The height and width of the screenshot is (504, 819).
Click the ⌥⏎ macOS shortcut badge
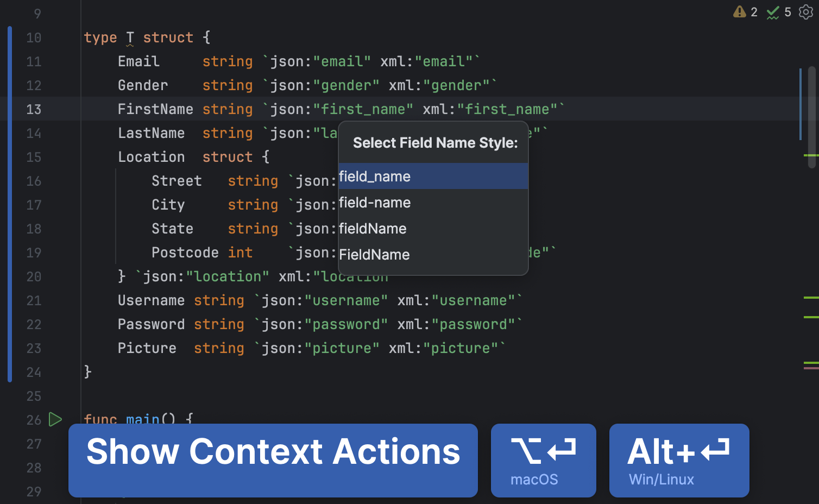coord(543,460)
